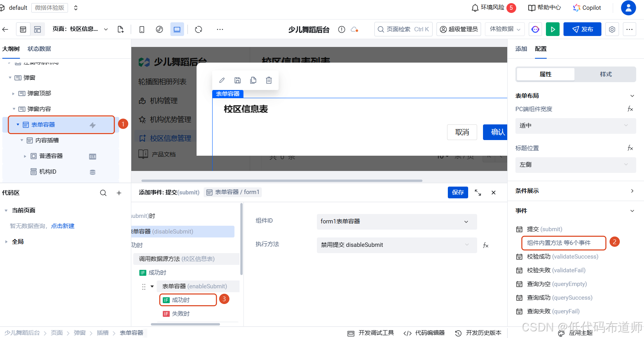
Task: Expand the 普通容器 tree node
Action: coord(25,156)
